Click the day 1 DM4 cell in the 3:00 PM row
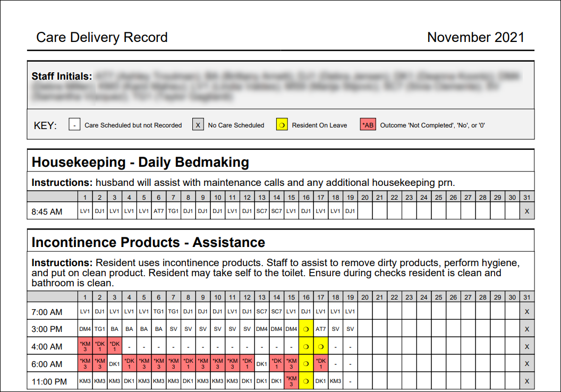The width and height of the screenshot is (561, 392). 85,329
